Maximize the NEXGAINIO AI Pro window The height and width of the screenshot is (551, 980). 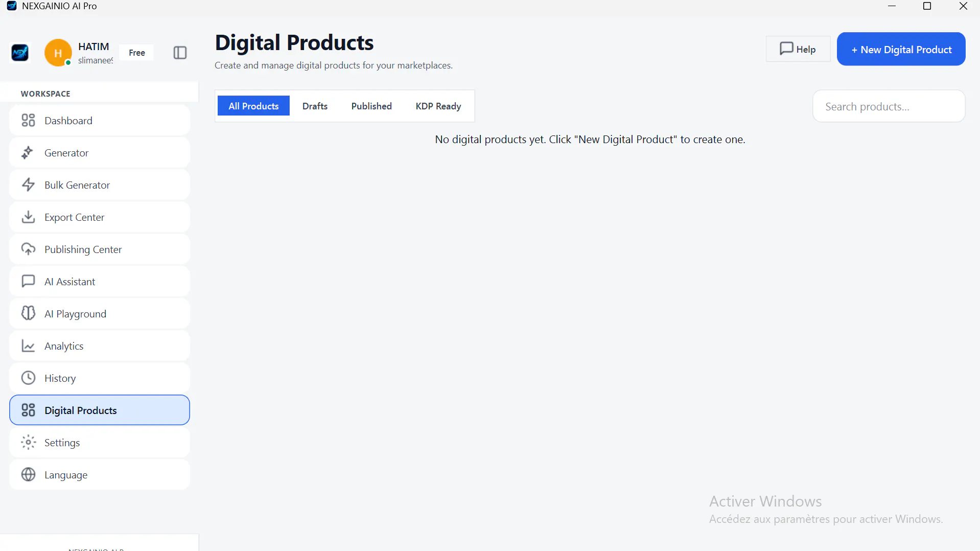pyautogui.click(x=927, y=6)
